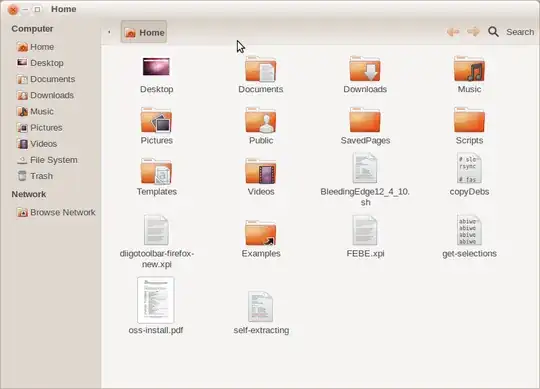Open the Documents folder in the main pane
The image size is (540, 389).
point(261,69)
